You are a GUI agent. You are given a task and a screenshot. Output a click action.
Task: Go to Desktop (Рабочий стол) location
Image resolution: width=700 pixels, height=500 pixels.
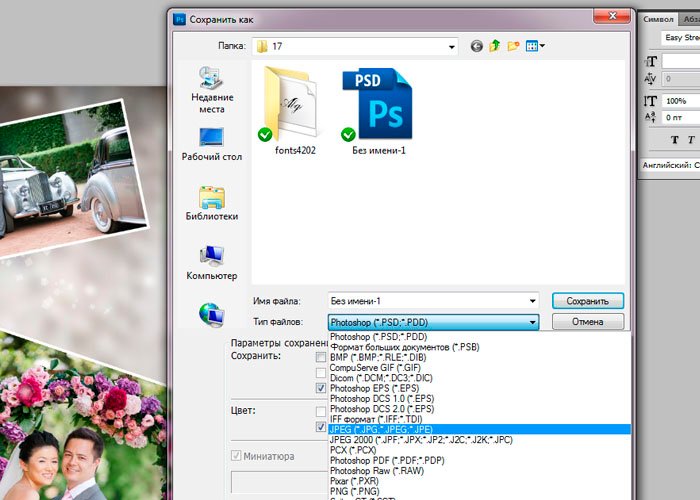pos(211,144)
